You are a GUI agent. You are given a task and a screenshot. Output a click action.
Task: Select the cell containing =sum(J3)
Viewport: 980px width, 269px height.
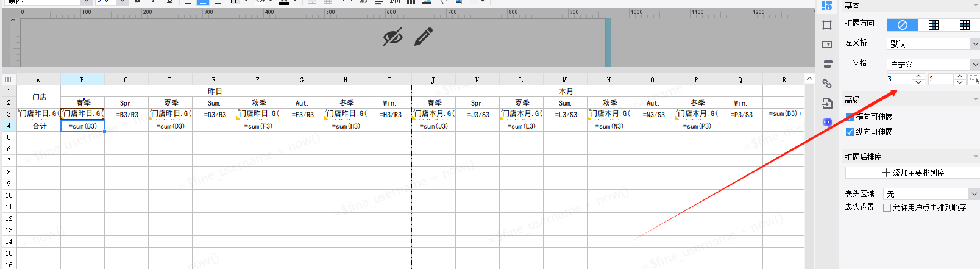(433, 126)
